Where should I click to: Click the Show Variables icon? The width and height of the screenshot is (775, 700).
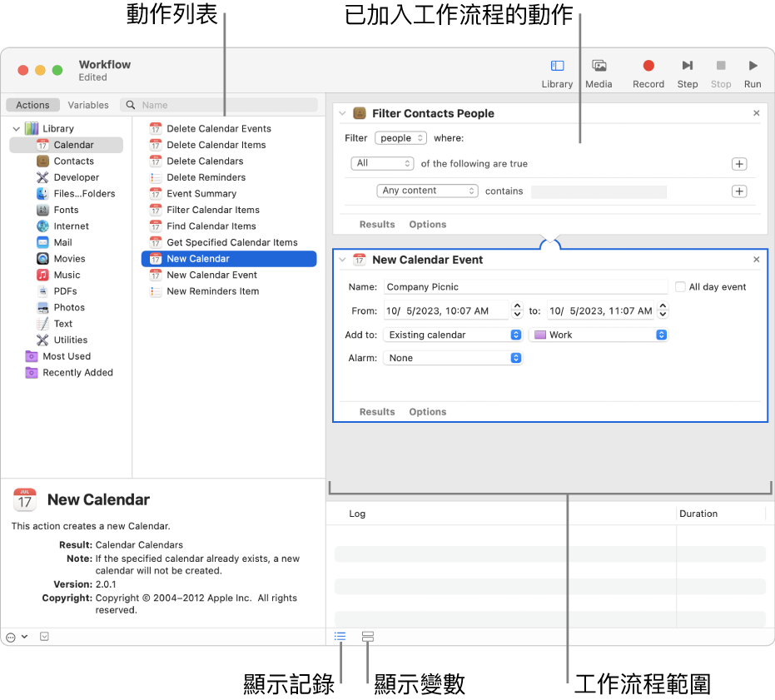367,637
